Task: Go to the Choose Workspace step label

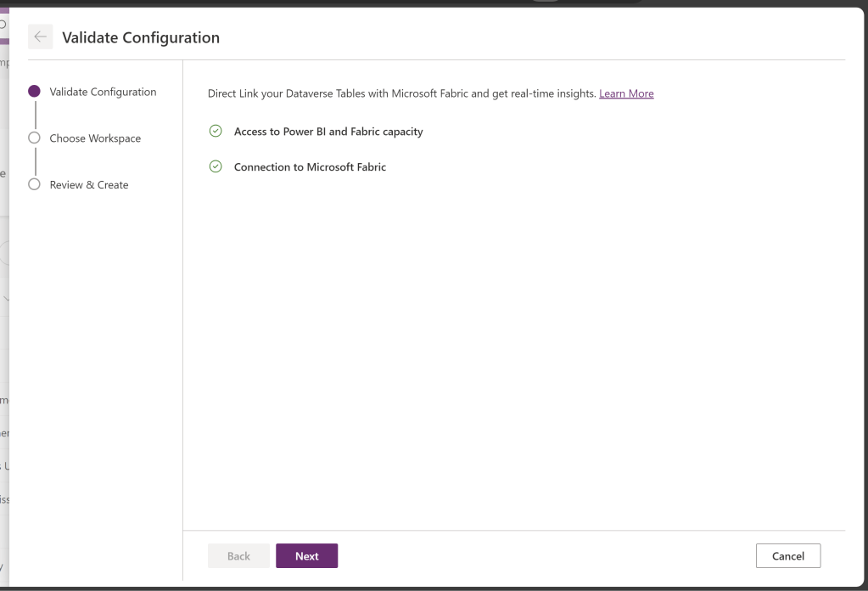Action: pyautogui.click(x=95, y=138)
